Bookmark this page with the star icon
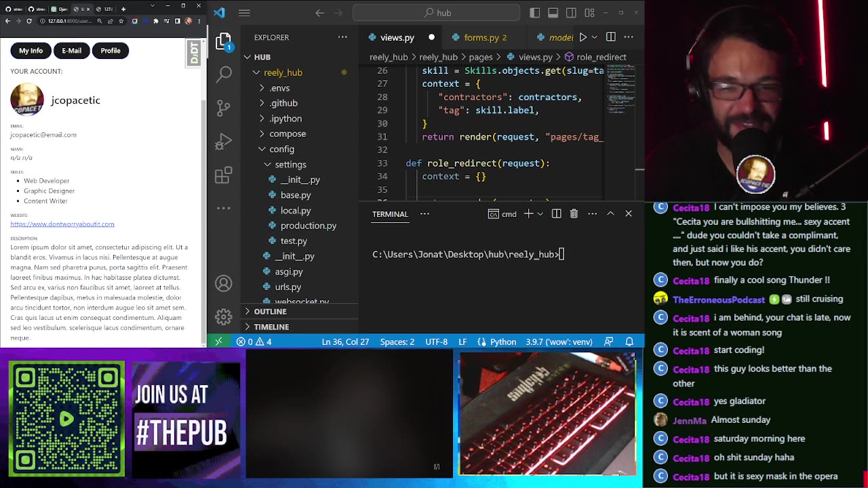 (x=120, y=21)
